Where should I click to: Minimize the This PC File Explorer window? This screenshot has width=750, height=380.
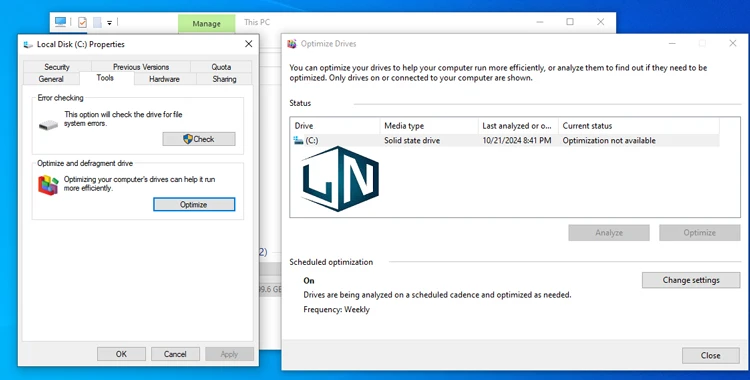[x=540, y=22]
